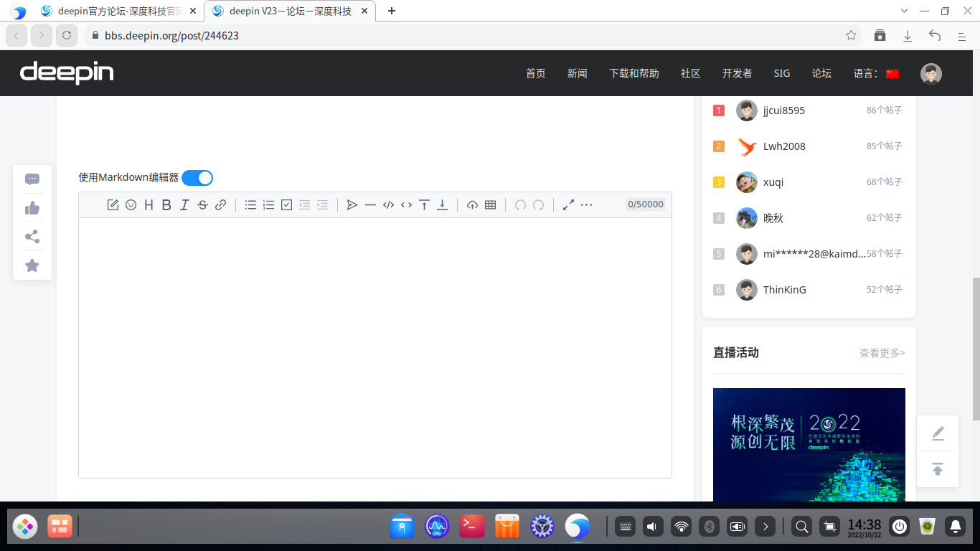This screenshot has height=551, width=980.
Task: Create an ordered list in the editor
Action: pos(268,204)
